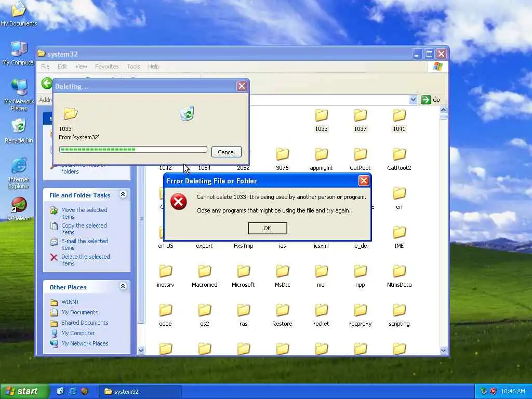
Task: Click the green Back arrow button
Action: click(47, 84)
